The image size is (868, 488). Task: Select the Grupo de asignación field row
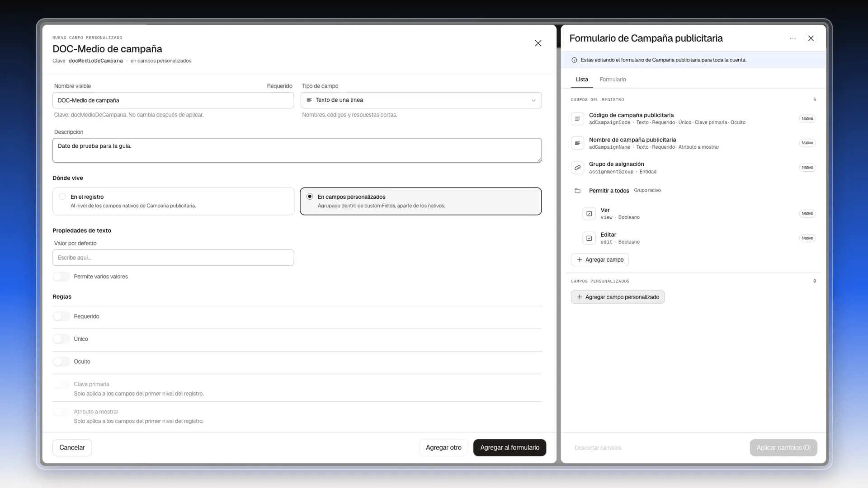693,168
